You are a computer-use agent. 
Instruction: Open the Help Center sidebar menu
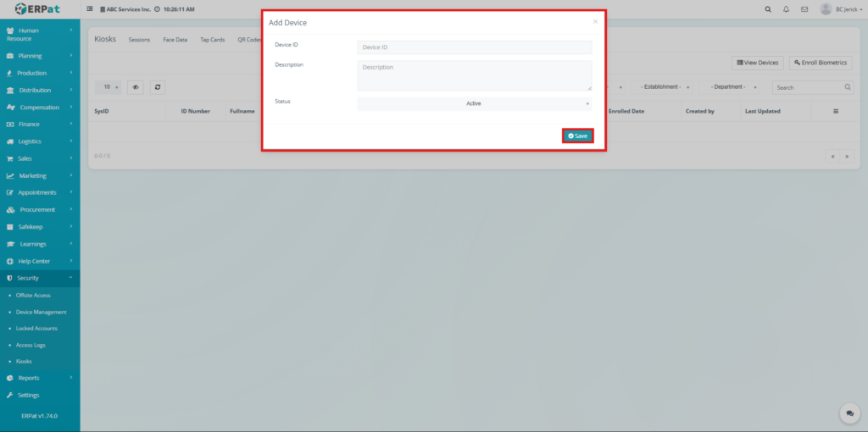coord(40,261)
